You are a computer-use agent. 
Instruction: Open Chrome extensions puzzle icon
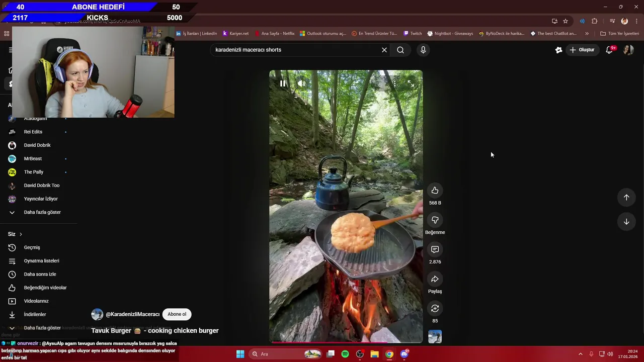595,21
